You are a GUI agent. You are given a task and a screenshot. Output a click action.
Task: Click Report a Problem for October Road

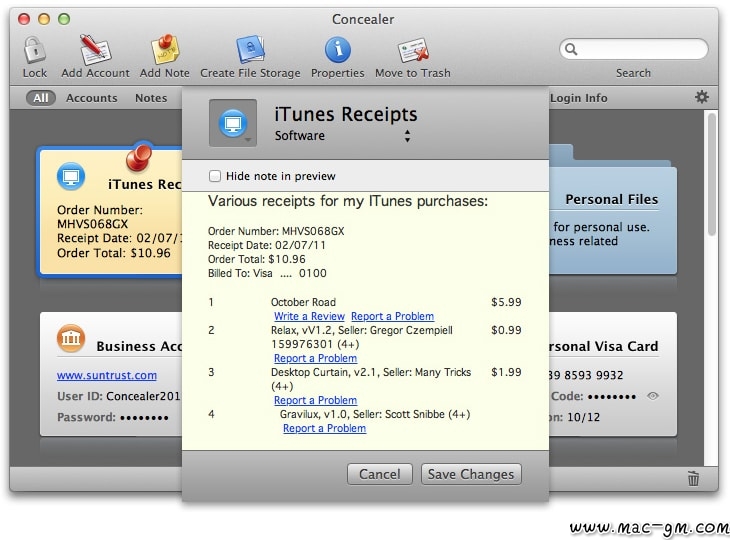[x=392, y=316]
